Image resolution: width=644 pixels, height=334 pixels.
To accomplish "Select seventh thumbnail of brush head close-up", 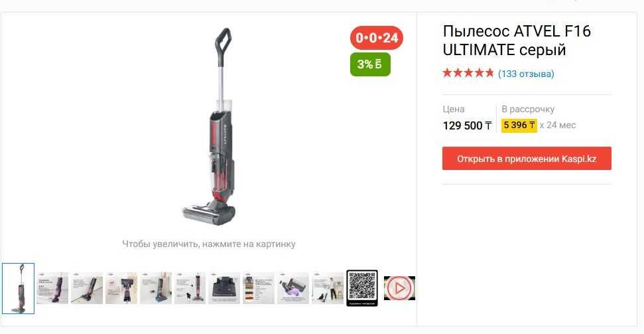I will (224, 288).
